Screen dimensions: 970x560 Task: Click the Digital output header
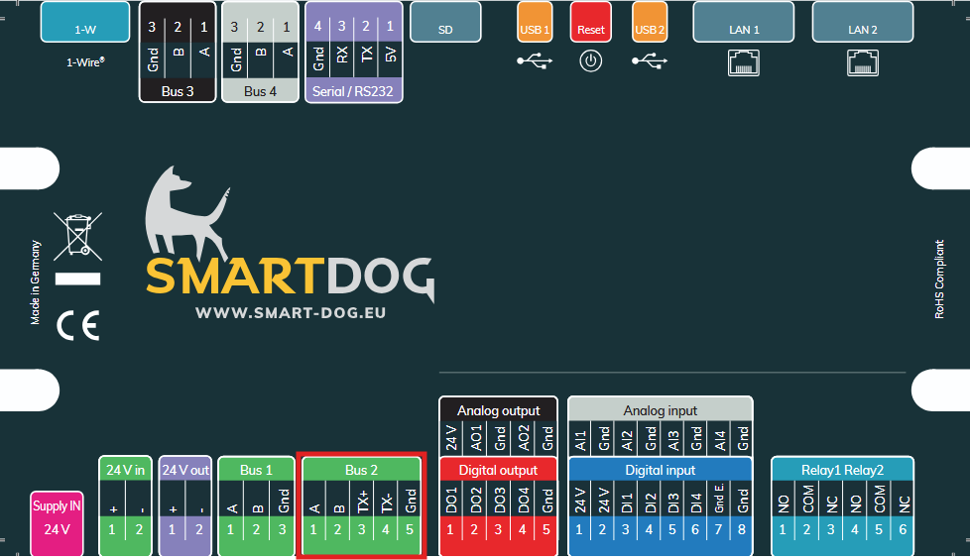click(x=498, y=470)
